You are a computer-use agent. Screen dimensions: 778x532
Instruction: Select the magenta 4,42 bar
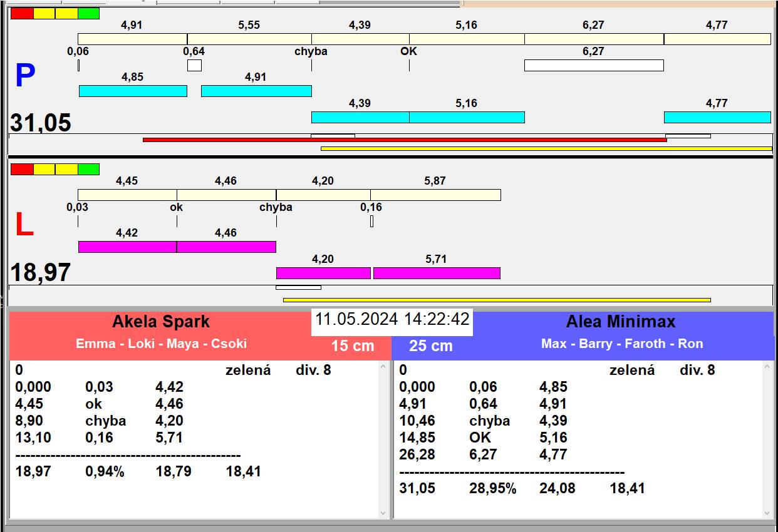(127, 247)
